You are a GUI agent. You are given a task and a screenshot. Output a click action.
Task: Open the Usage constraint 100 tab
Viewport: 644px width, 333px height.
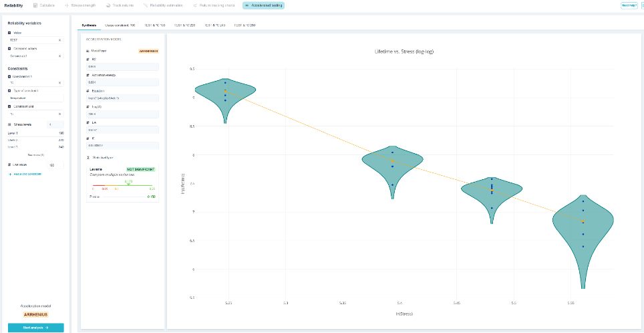point(120,25)
